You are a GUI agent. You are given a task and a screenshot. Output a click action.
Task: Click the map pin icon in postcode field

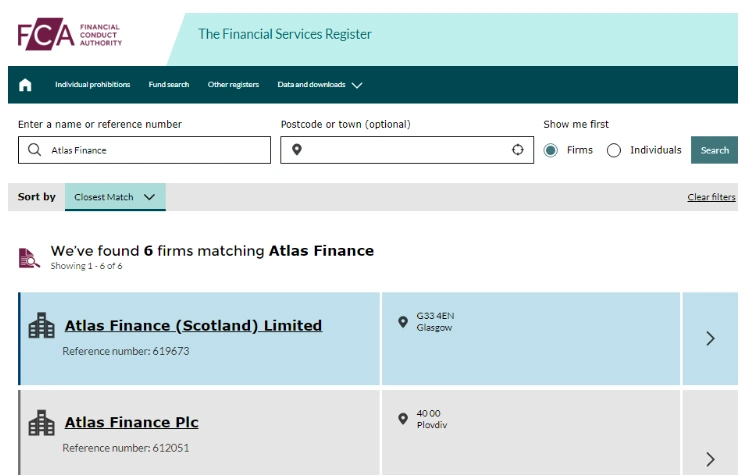click(297, 149)
